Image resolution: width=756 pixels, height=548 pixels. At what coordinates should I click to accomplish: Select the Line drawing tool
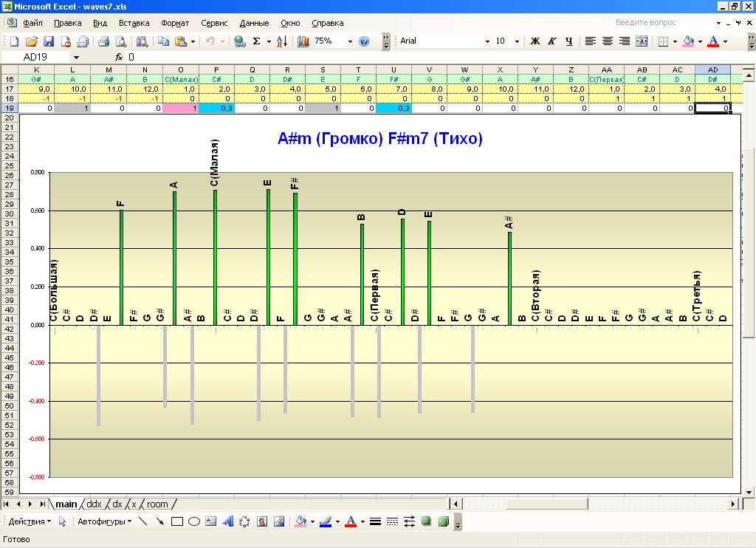point(142,521)
